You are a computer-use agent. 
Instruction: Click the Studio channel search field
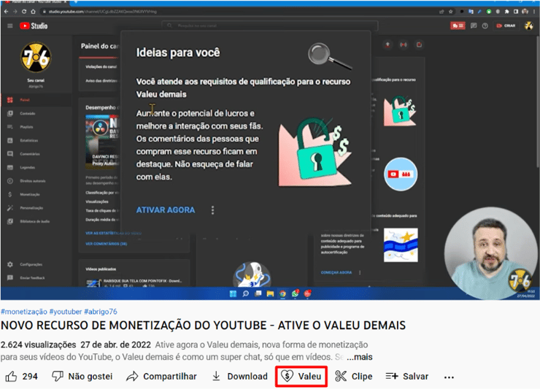(270, 26)
